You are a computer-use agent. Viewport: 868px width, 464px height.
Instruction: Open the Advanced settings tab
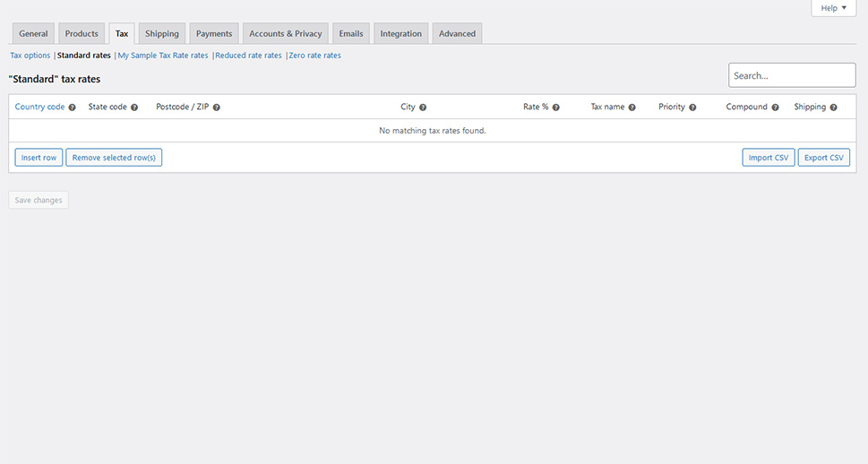pyautogui.click(x=457, y=34)
